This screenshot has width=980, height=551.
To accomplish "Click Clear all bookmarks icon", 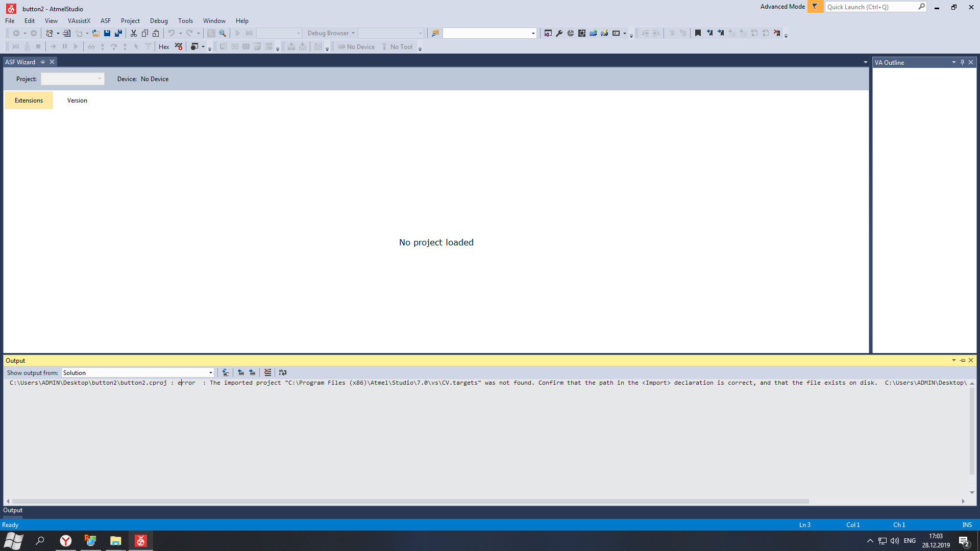I will [777, 33].
